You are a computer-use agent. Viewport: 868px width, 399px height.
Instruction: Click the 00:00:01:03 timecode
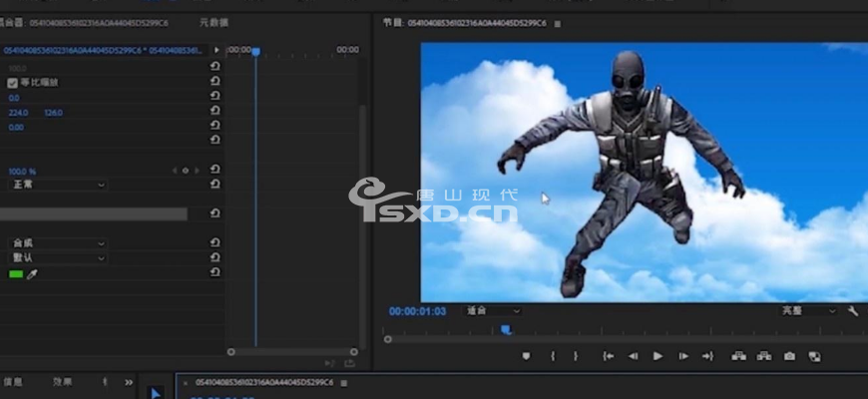coord(417,311)
